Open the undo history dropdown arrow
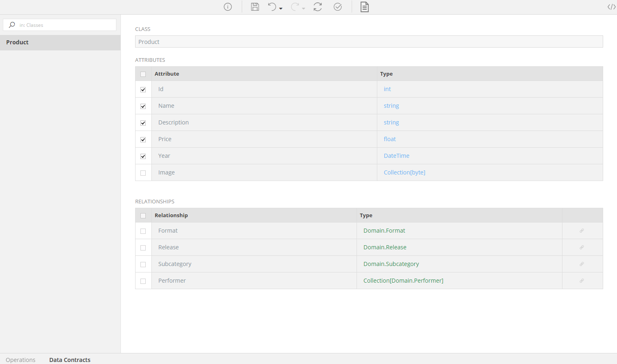 [281, 9]
